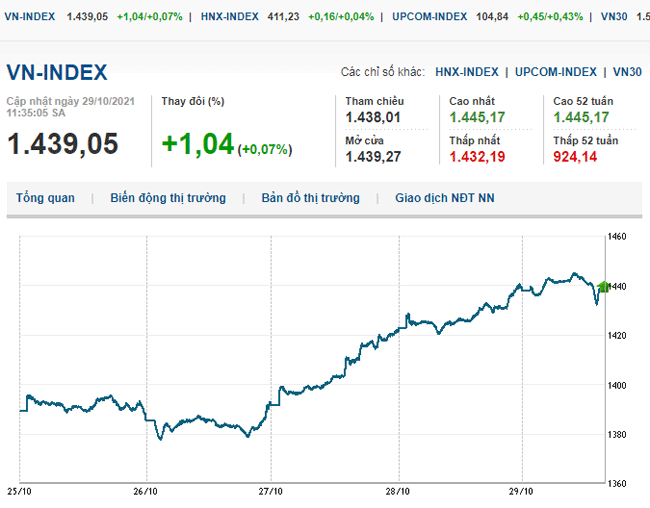Viewport: 650px width, 508px height.
Task: Switch to Biến động thị trường tab
Action: pos(168,198)
